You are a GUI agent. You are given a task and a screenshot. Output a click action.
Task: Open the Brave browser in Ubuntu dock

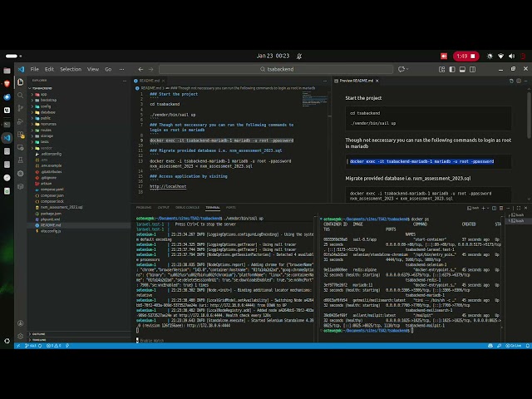7,84
